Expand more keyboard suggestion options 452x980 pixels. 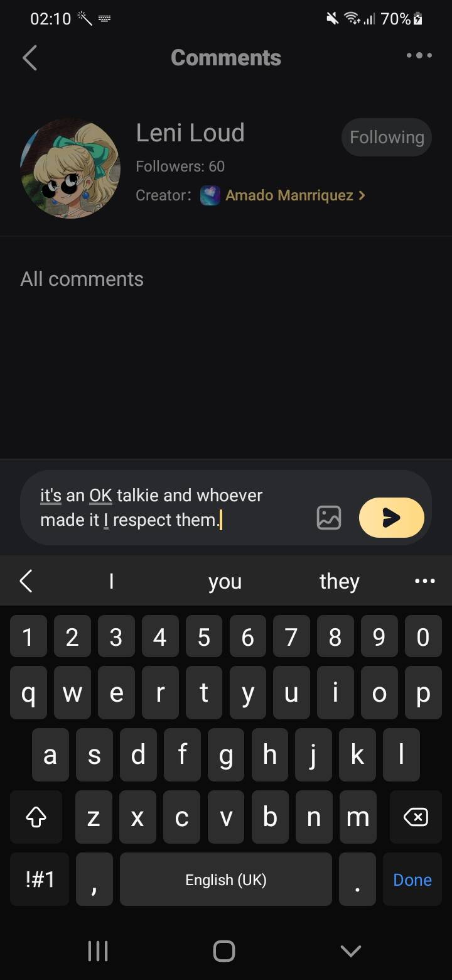(x=425, y=581)
